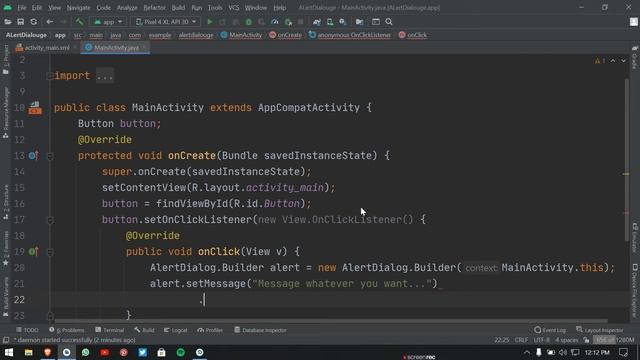Open the SDK Manager icon
This screenshot has height=360, width=640.
(x=343, y=22)
